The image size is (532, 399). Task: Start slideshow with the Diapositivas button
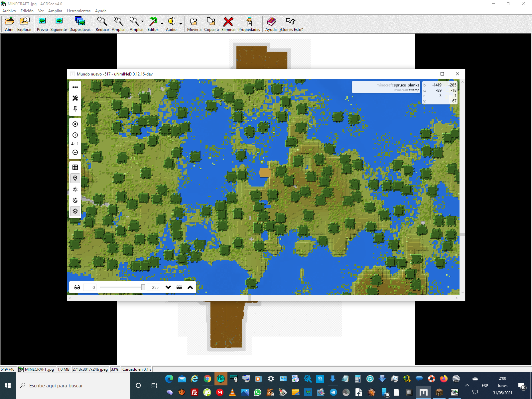click(x=80, y=24)
